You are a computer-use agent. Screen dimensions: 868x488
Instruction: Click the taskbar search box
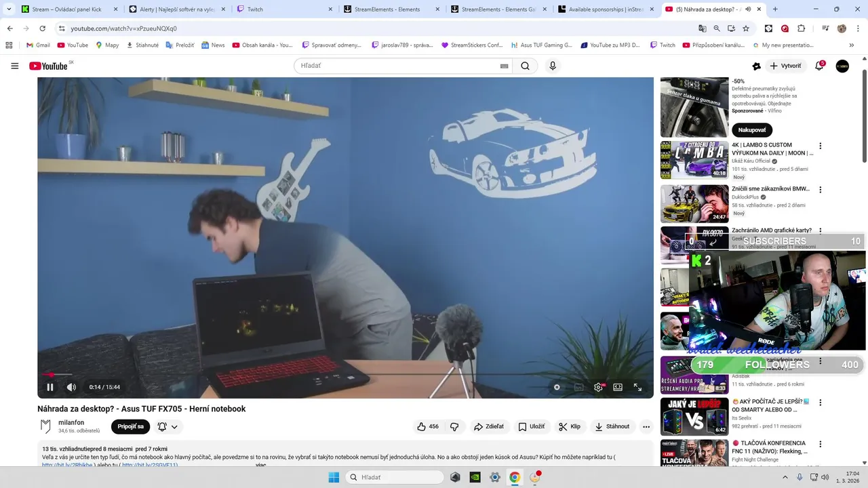395,477
